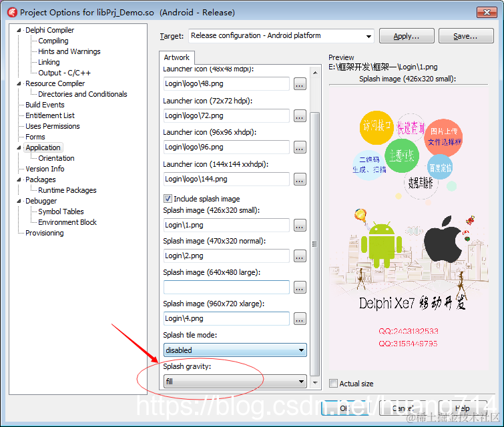Viewport: 504px width, 427px height.
Task: Click the 96x96 launcher icon path field
Action: click(226, 147)
